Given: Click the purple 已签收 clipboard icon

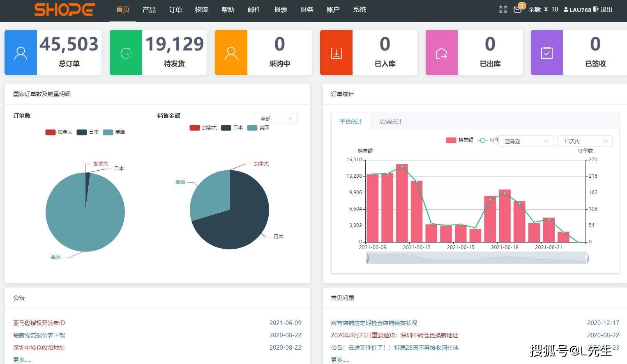Looking at the screenshot, I should pos(546,52).
